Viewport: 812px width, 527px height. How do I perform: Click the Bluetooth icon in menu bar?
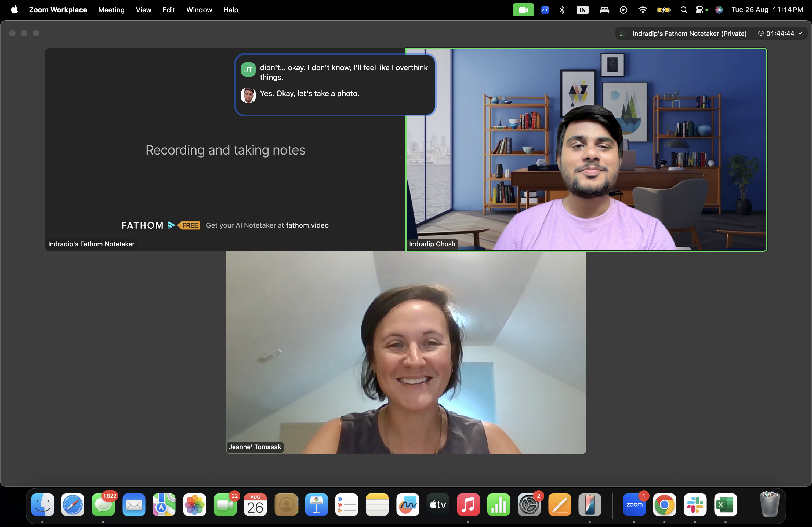pyautogui.click(x=562, y=10)
